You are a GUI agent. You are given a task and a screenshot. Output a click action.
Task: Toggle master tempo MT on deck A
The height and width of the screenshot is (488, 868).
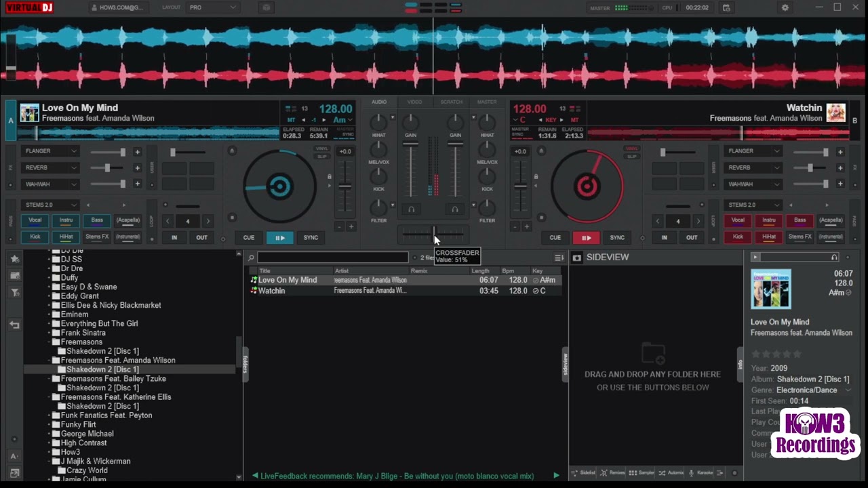coord(292,120)
